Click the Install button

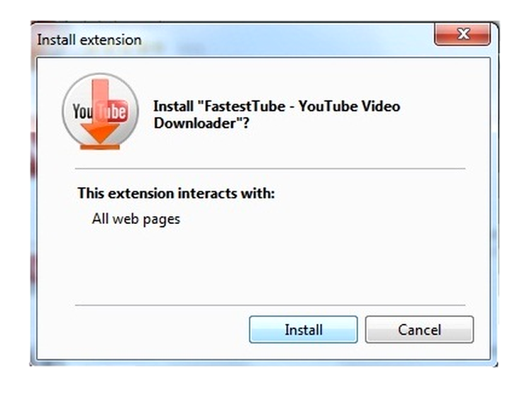coord(304,330)
